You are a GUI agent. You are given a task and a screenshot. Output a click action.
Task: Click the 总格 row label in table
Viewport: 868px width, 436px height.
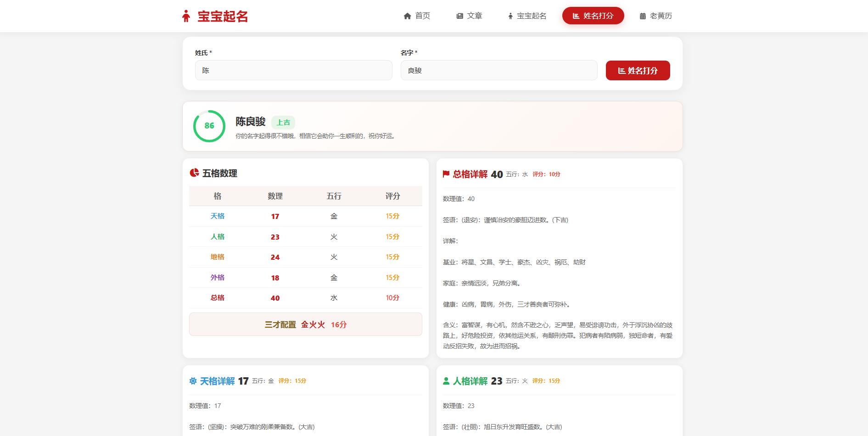click(x=218, y=298)
